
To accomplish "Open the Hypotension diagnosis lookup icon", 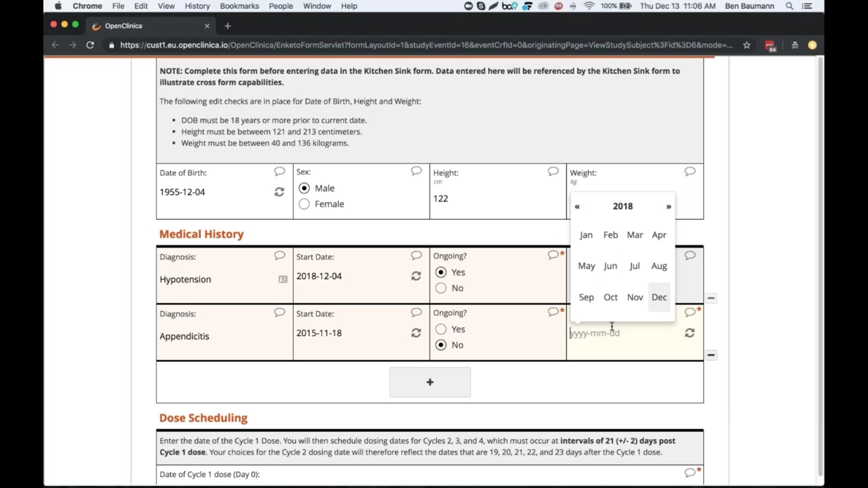I will (x=283, y=279).
